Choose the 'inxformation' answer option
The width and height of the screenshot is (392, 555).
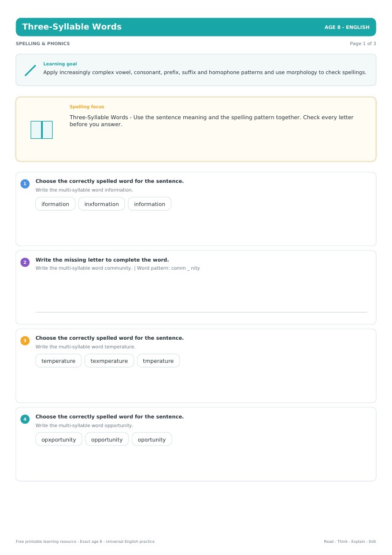[101, 204]
